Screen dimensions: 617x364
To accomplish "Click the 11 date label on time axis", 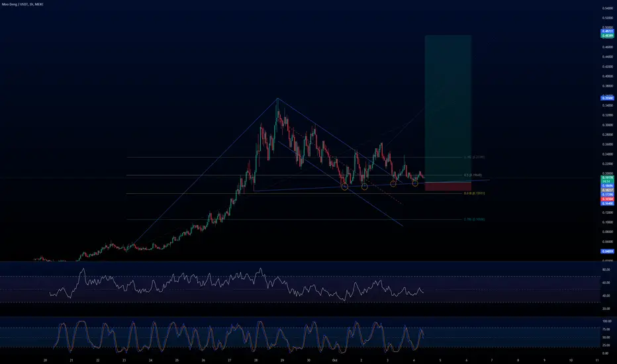I will pos(597,360).
